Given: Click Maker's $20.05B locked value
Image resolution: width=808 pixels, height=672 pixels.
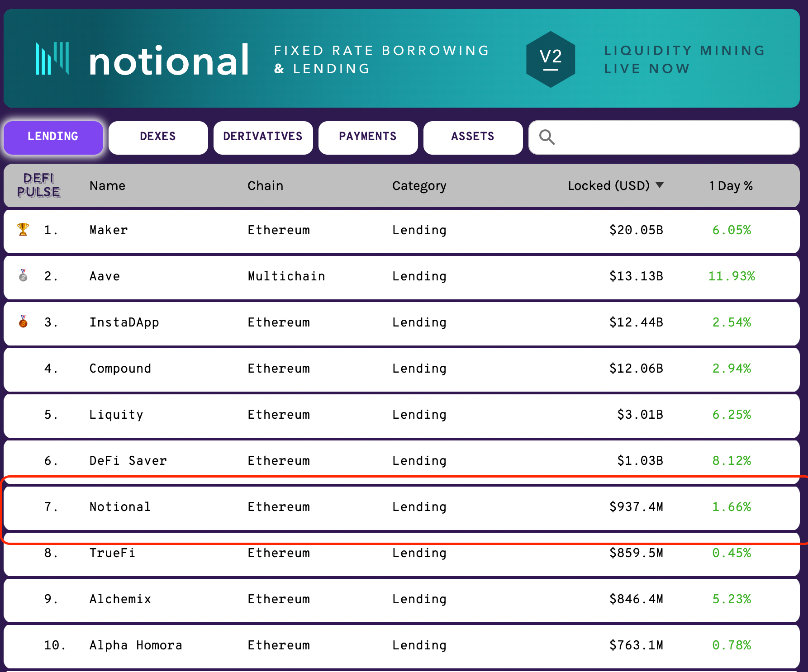Looking at the screenshot, I should coord(636,230).
